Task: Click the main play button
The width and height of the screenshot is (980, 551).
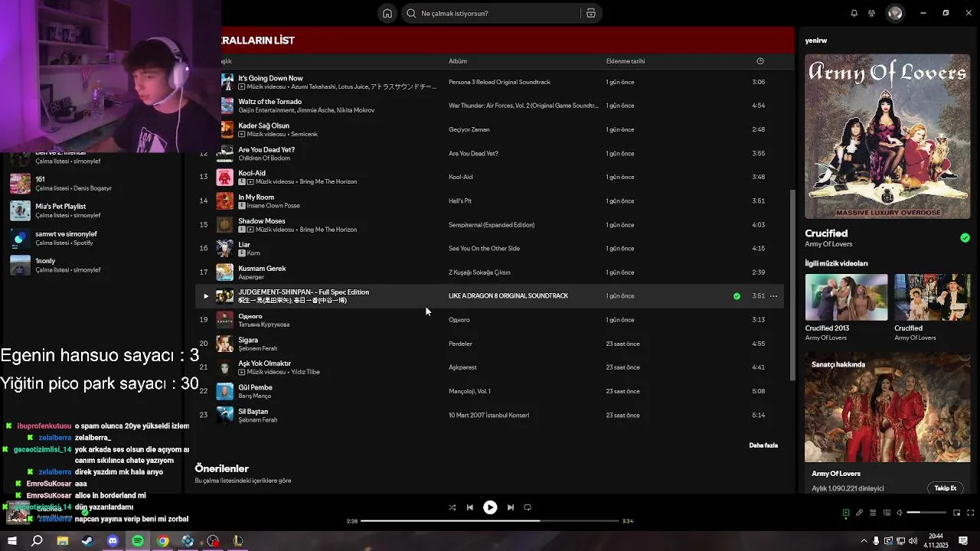Action: 490,507
